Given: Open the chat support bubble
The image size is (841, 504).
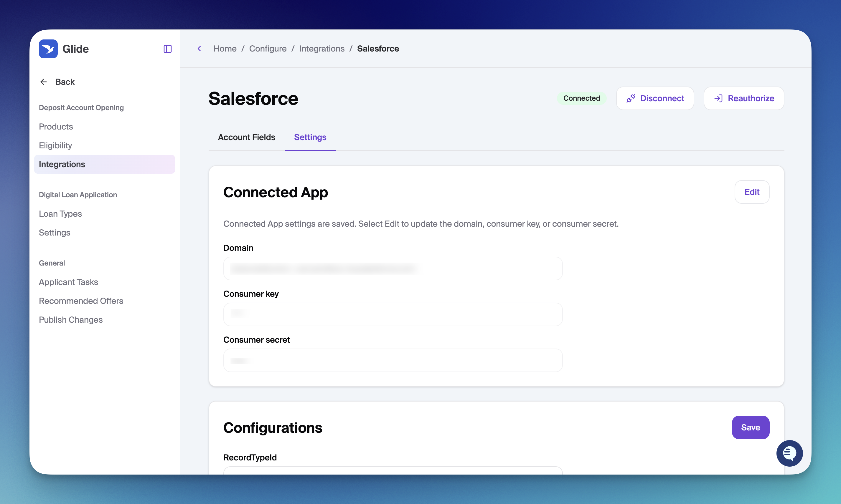Looking at the screenshot, I should [789, 453].
